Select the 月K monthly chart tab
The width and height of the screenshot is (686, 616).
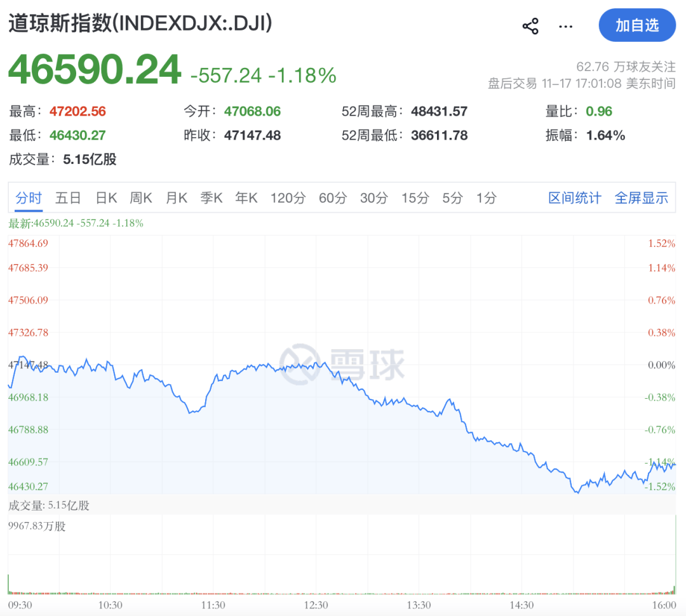click(x=176, y=198)
